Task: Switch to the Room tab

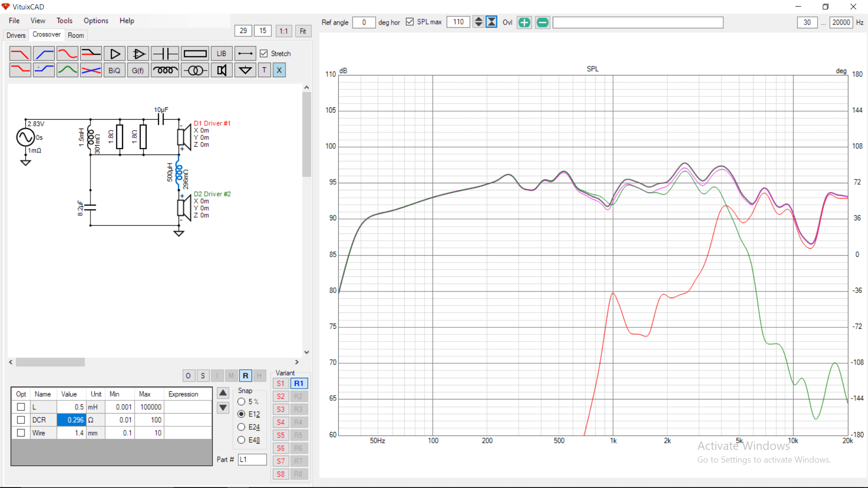Action: pos(76,35)
